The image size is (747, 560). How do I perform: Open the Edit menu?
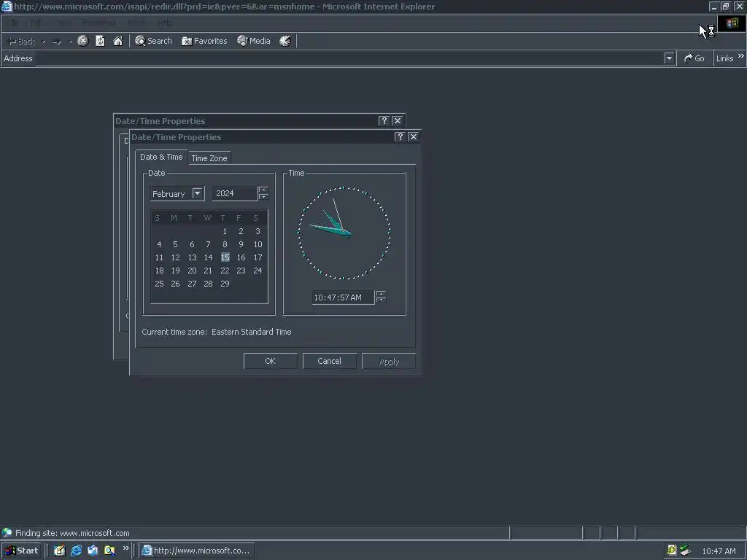(36, 23)
